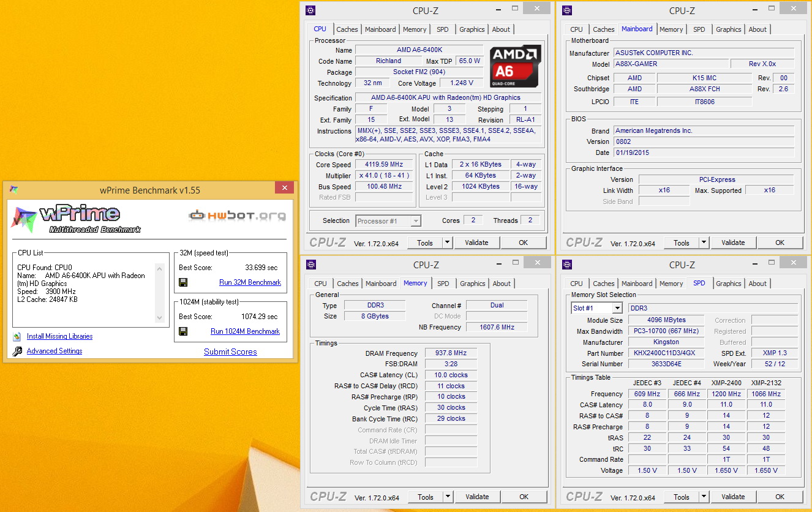Click the AMD A6-6400K name field
This screenshot has height=512, width=812.
coord(419,50)
